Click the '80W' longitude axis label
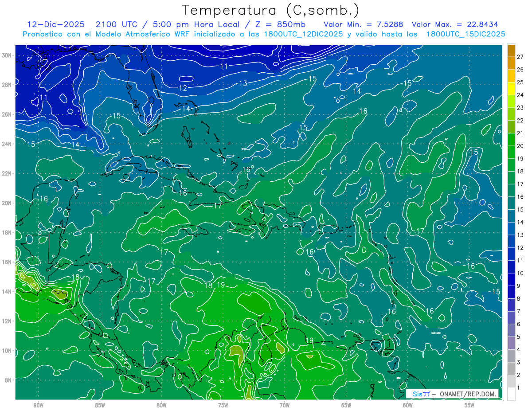Image resolution: width=532 pixels, height=411 pixels. pyautogui.click(x=161, y=405)
